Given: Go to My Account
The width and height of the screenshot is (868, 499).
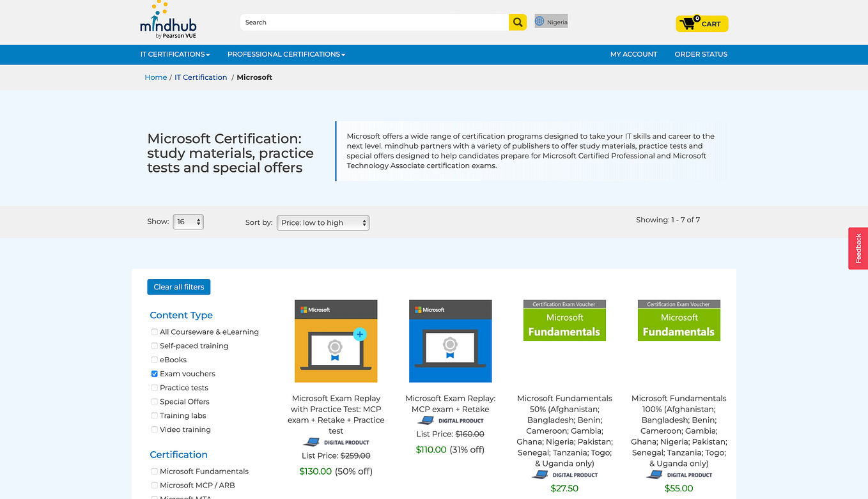Looking at the screenshot, I should click(633, 54).
